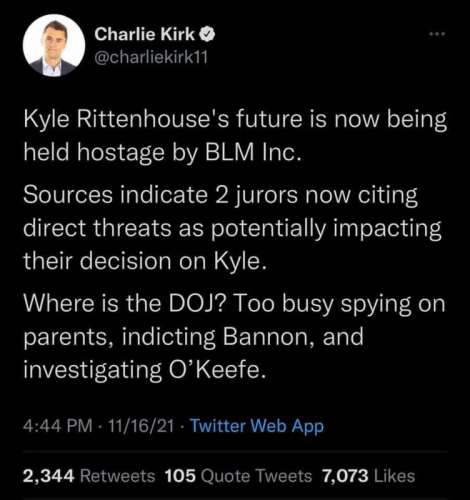The image size is (470, 500).
Task: Open the profile picture avatar
Action: coord(54,46)
